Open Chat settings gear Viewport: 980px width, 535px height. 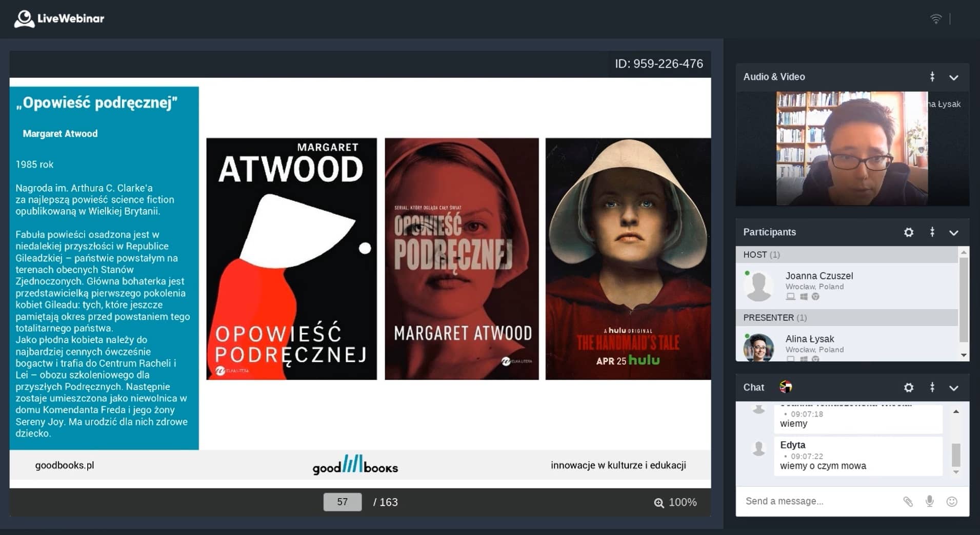[909, 387]
